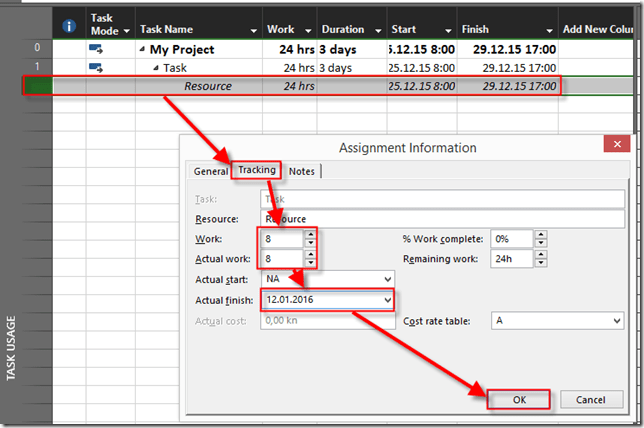Collapse the My Project summary task

coord(143,49)
